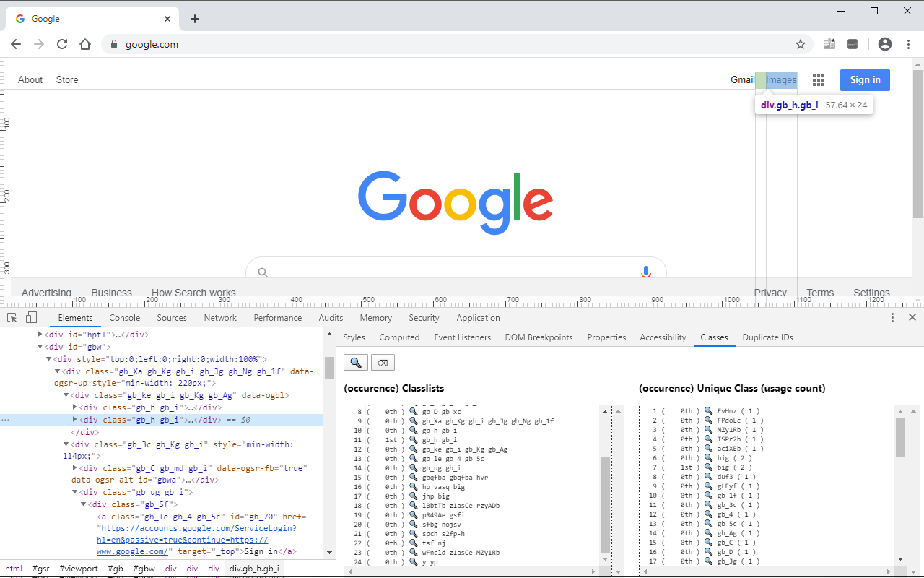Click magnifier for classlist tsf nj

pos(414,543)
